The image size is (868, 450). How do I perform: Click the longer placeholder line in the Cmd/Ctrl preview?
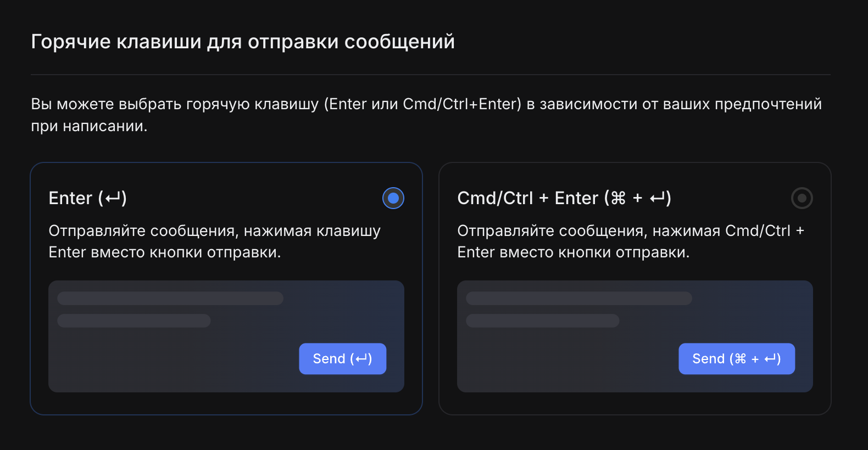coord(579,299)
